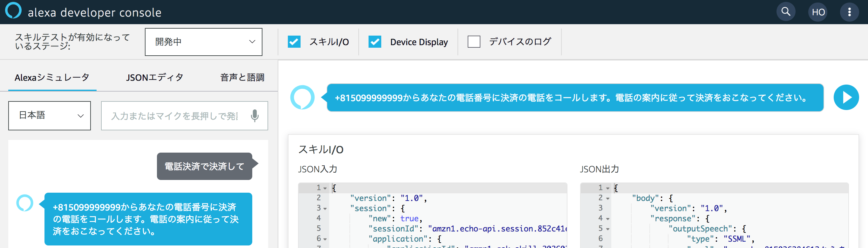Click the Alexa avatar in the chat history

tap(25, 203)
